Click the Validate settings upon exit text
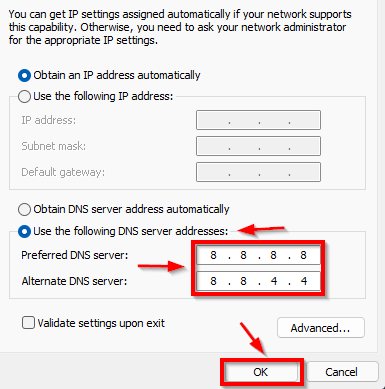The width and height of the screenshot is (385, 389). (101, 323)
